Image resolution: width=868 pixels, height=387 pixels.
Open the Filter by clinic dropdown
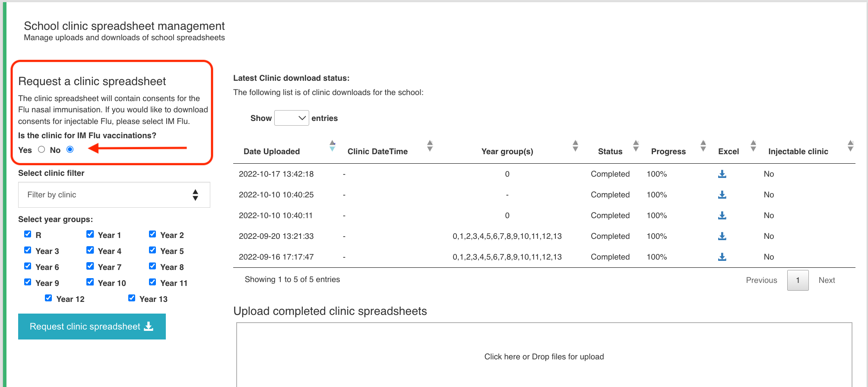pos(114,195)
